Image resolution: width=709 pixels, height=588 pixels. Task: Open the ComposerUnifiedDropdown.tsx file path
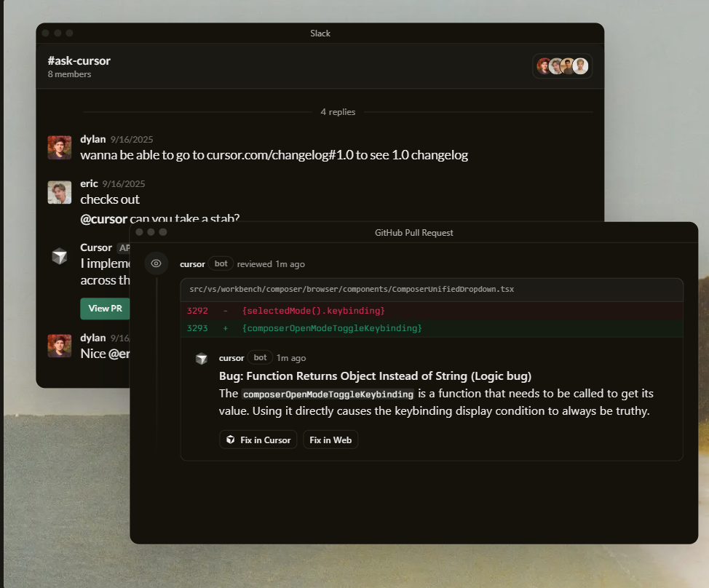pyautogui.click(x=352, y=289)
